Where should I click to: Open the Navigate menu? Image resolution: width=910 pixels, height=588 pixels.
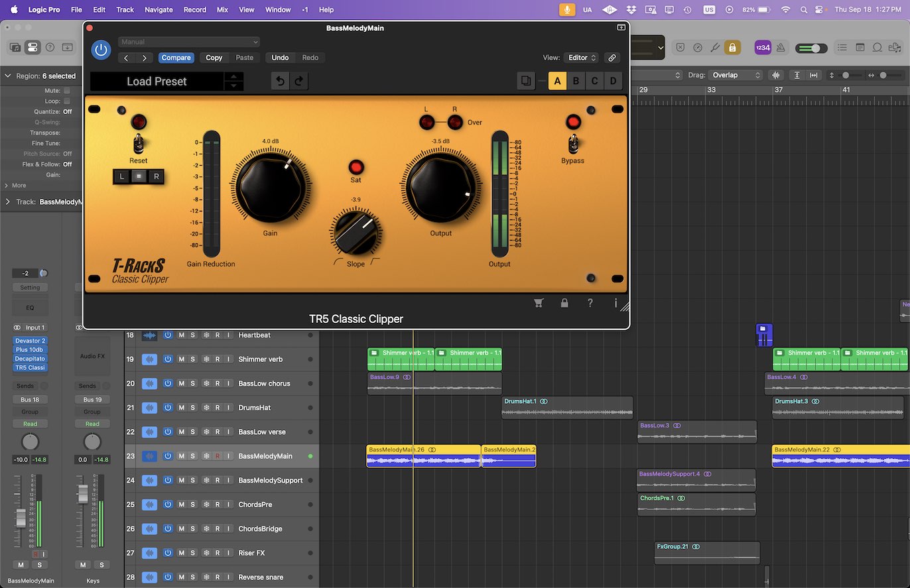[159, 10]
